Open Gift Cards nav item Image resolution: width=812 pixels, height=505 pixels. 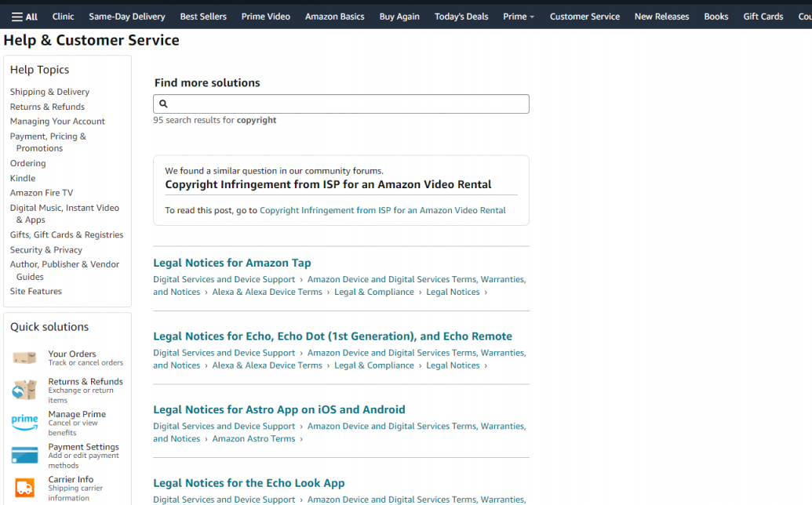click(x=763, y=16)
